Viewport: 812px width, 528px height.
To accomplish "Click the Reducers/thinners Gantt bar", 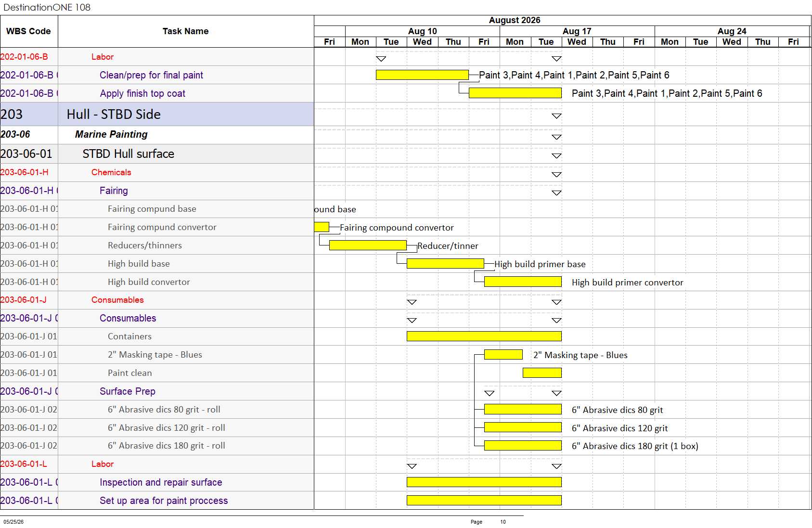I will [x=368, y=245].
